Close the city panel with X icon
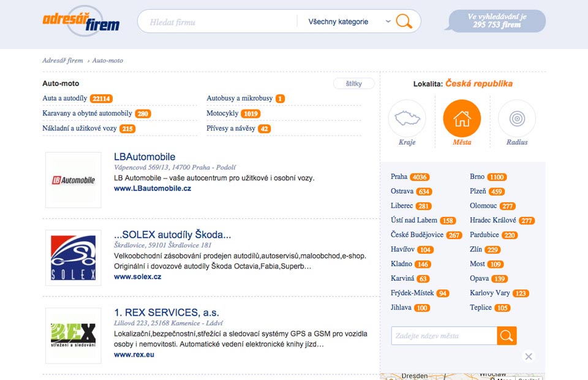 point(529,356)
